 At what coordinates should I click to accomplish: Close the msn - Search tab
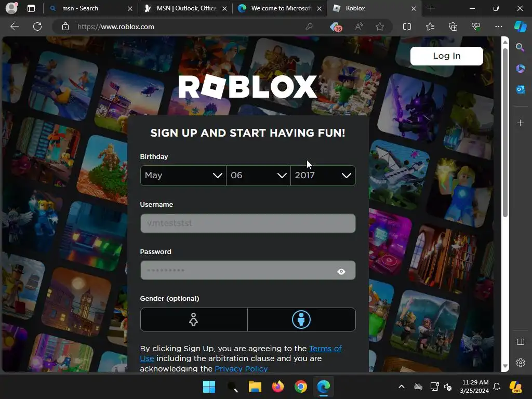click(x=130, y=8)
